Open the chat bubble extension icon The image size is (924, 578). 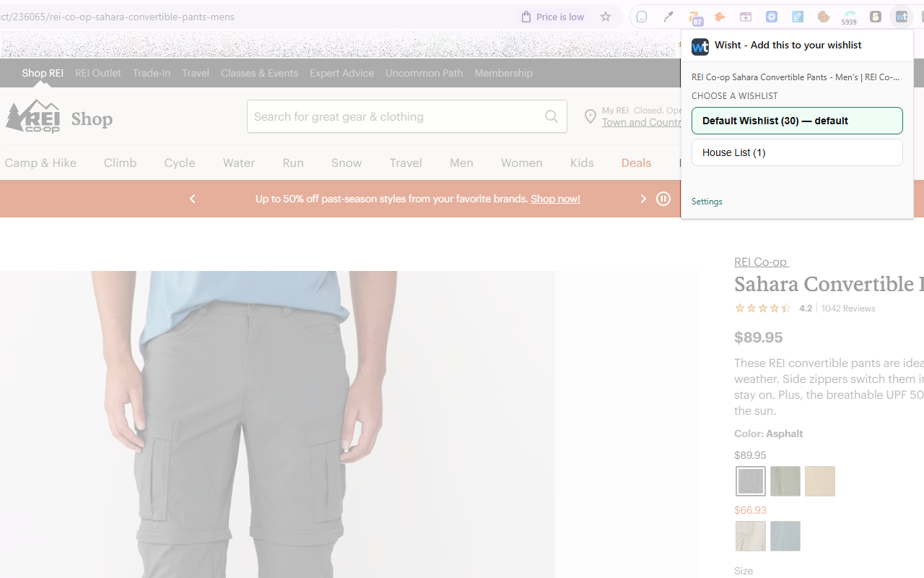tap(642, 17)
